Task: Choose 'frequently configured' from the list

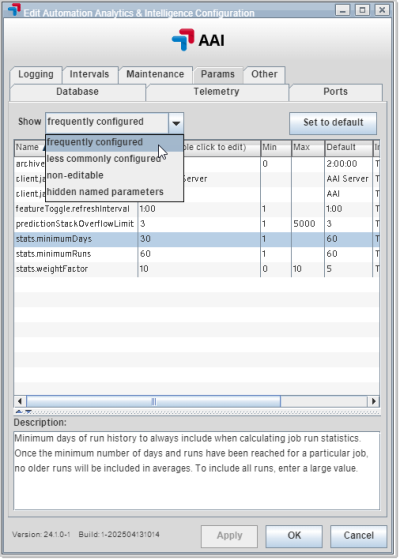Action: click(x=114, y=142)
